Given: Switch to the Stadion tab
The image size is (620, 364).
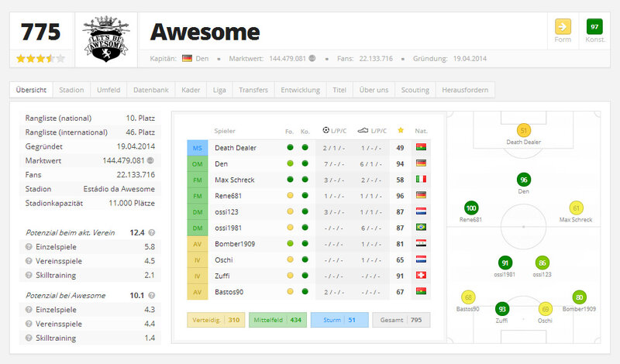Looking at the screenshot, I should pos(71,90).
